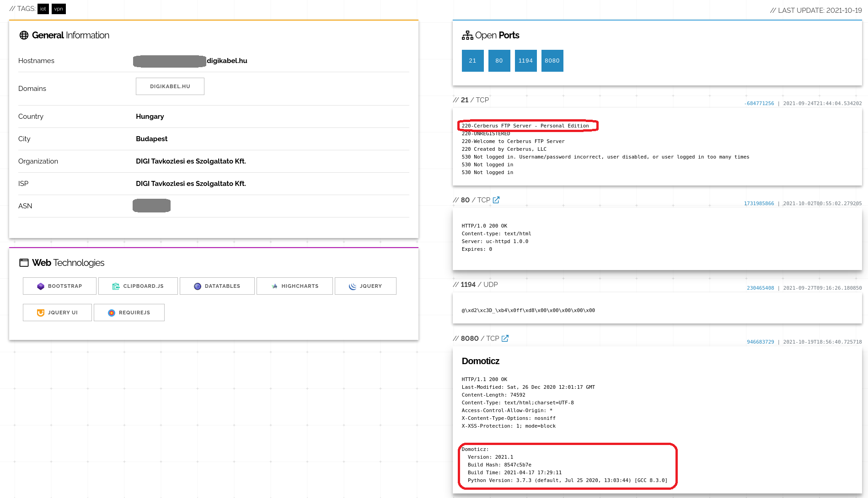Open external link icon for port 80
This screenshot has height=498, width=868.
click(496, 200)
